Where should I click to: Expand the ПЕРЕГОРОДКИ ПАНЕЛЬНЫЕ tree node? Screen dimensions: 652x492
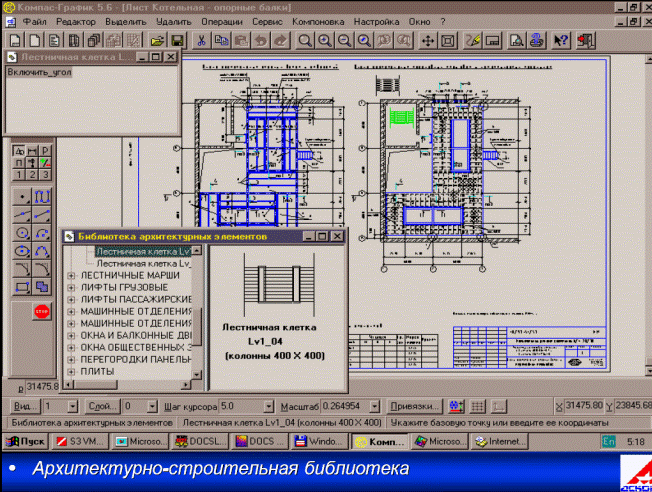(x=71, y=359)
